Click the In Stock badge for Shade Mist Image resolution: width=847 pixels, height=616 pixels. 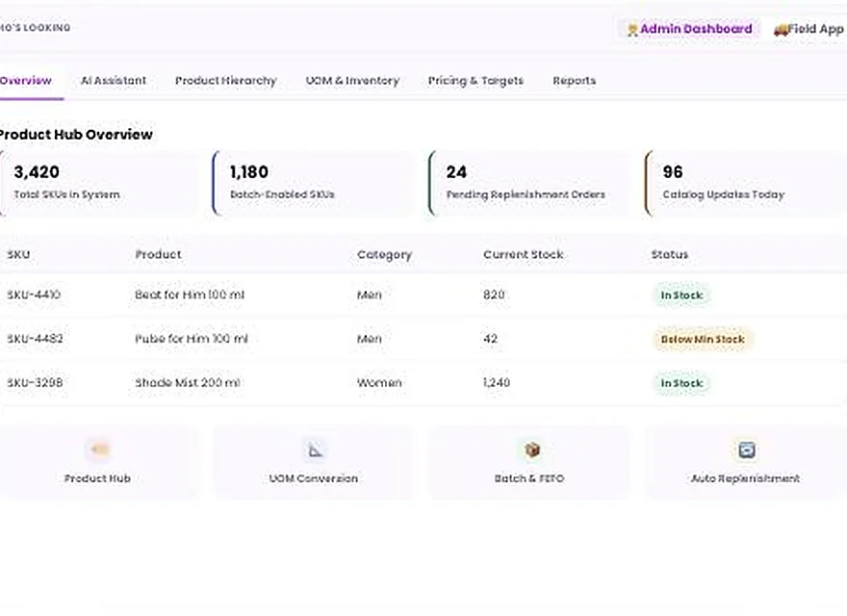tap(681, 383)
